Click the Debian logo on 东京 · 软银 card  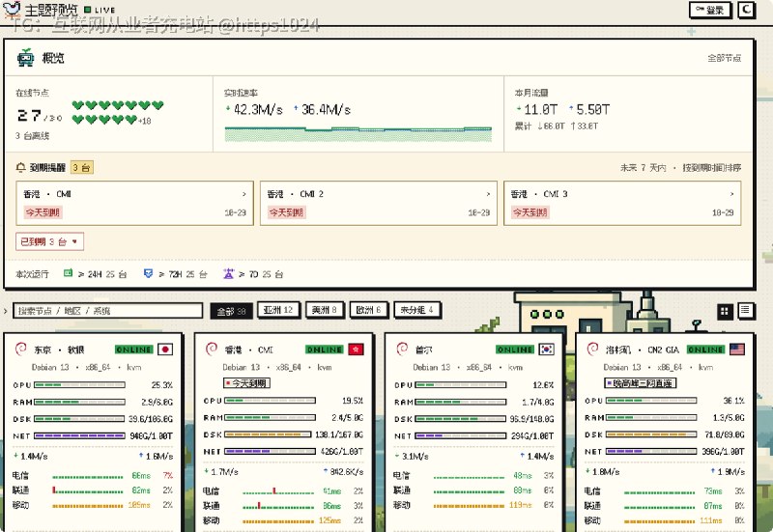pyautogui.click(x=20, y=350)
